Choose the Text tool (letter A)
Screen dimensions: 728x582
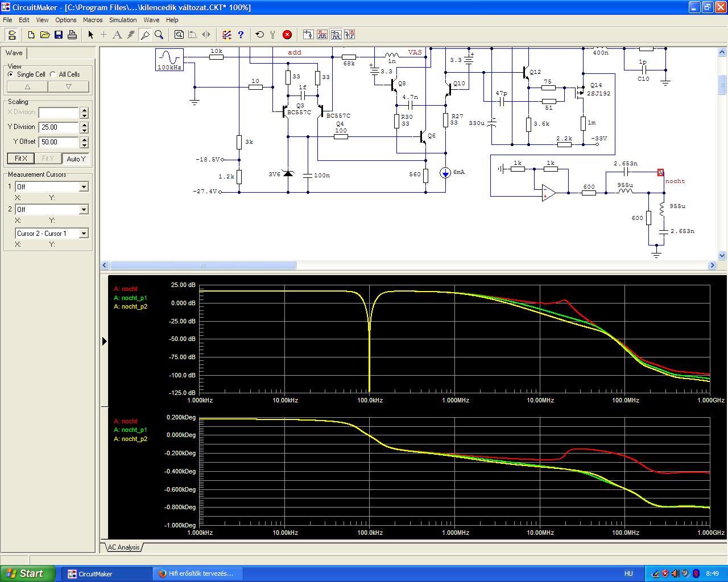[117, 35]
